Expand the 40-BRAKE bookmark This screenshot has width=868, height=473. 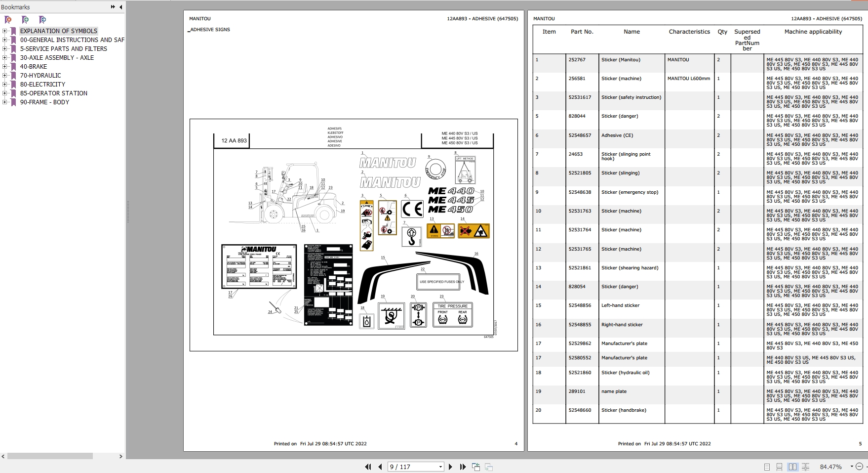point(5,66)
